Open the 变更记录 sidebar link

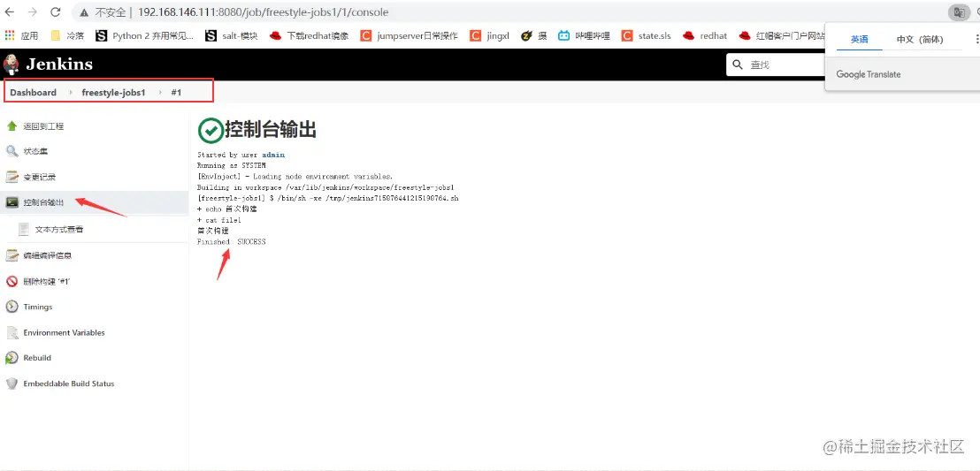40,177
